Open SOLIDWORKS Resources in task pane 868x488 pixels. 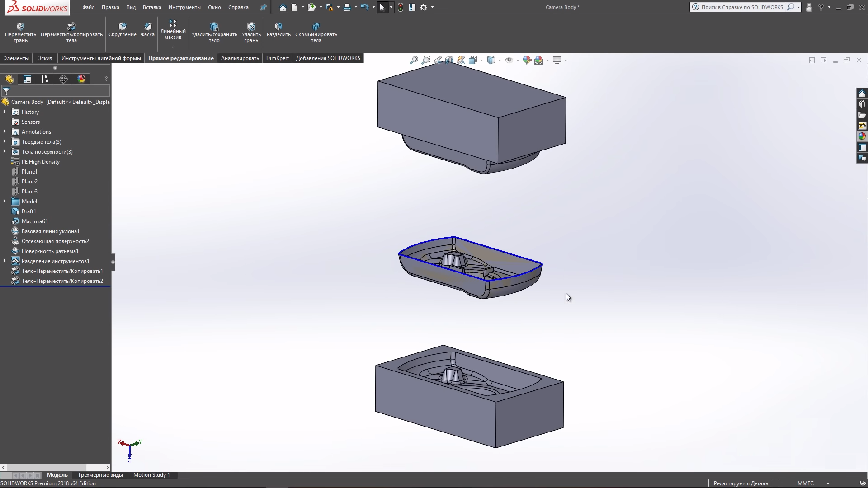pos(862,94)
